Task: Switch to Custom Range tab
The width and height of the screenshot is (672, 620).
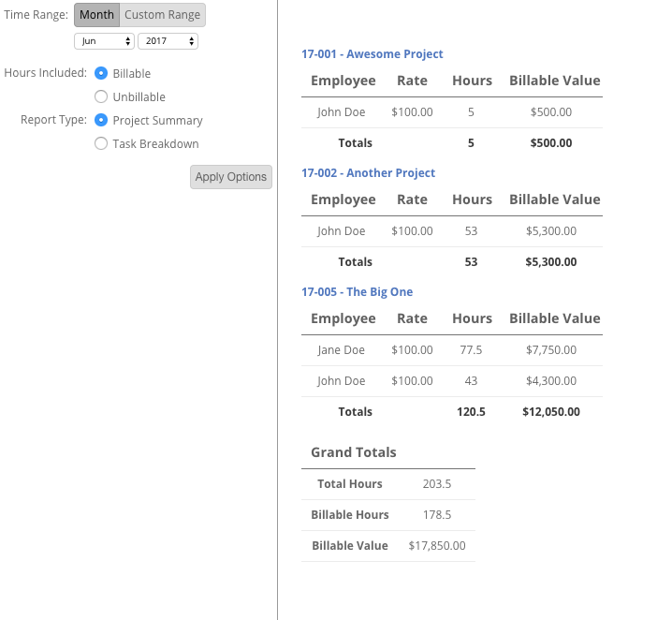Action: [x=163, y=15]
